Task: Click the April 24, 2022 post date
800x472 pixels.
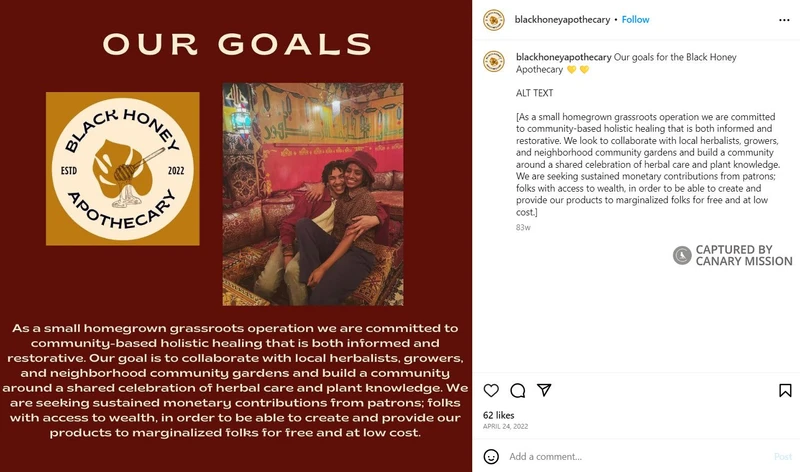Action: [504, 426]
